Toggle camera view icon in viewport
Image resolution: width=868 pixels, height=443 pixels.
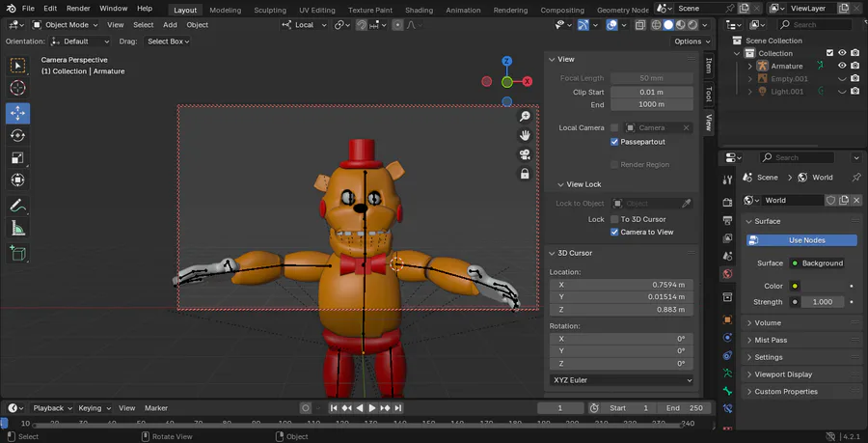525,154
